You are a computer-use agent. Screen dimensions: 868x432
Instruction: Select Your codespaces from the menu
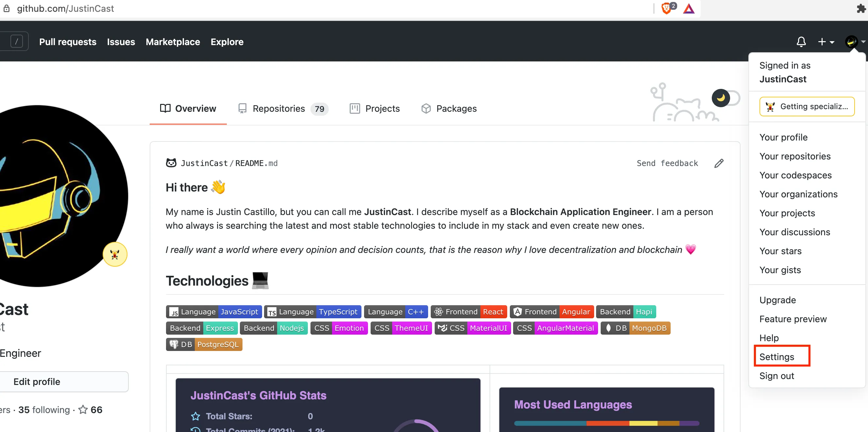(x=795, y=175)
